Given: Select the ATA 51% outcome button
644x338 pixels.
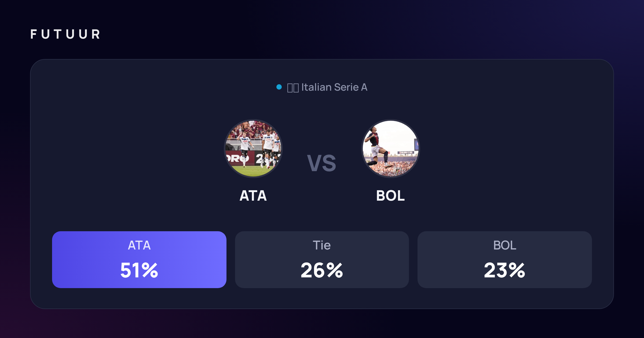Looking at the screenshot, I should [x=139, y=260].
